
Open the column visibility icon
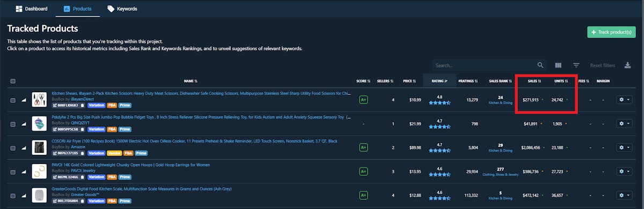tap(558, 65)
